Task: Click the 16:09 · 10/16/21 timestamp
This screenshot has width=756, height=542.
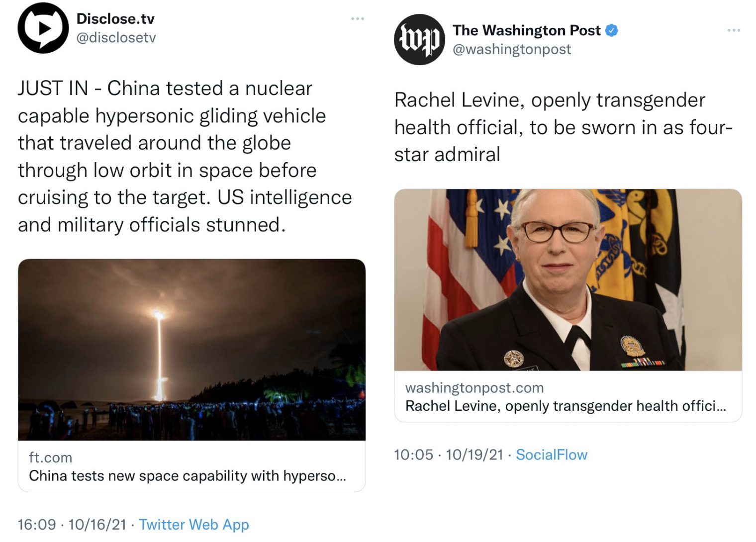Action: (72, 525)
